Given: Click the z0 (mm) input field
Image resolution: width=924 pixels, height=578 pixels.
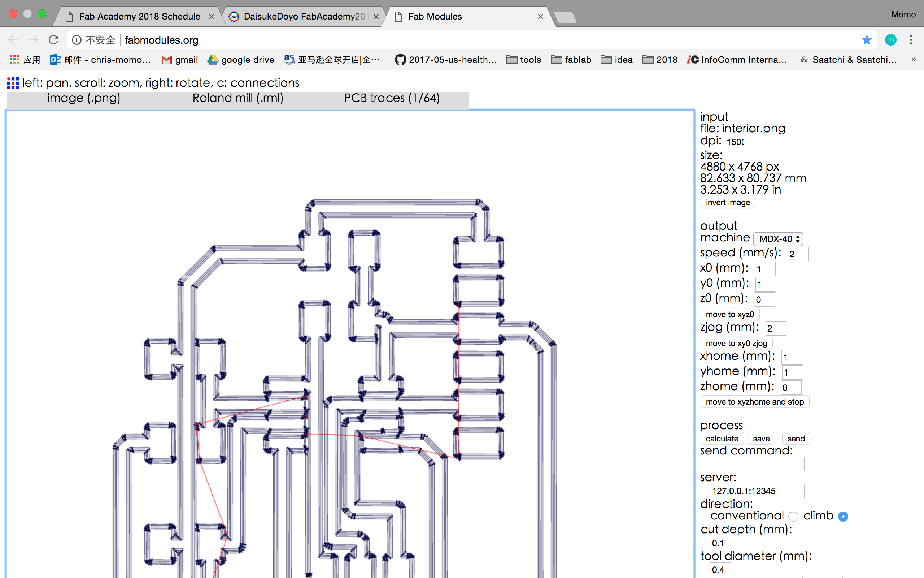Looking at the screenshot, I should coord(765,299).
